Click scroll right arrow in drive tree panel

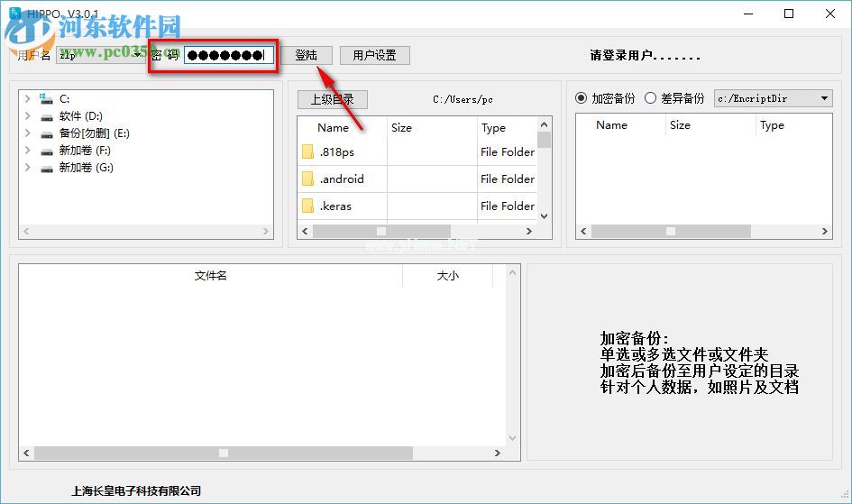pos(266,232)
